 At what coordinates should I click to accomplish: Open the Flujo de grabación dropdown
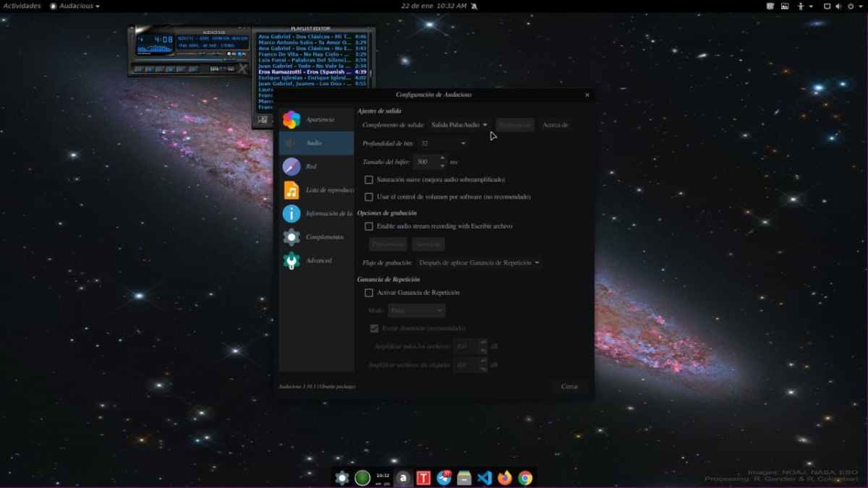point(477,262)
